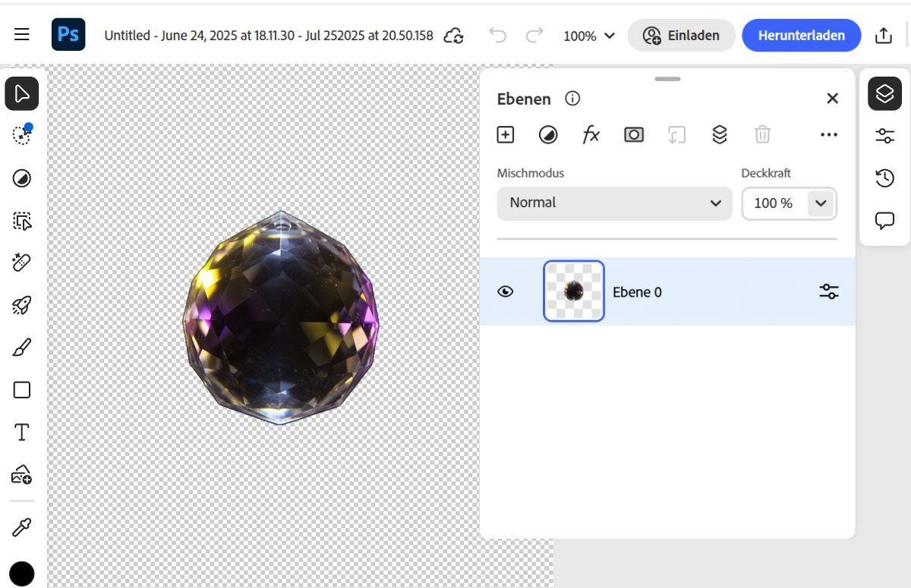Undo the last action

(x=498, y=35)
